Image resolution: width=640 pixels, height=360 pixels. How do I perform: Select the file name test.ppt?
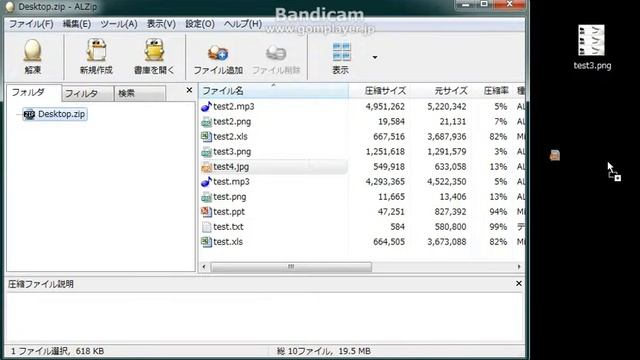pos(229,212)
